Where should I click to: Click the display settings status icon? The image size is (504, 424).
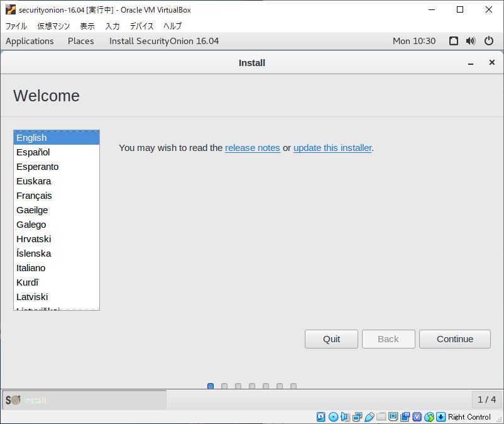coord(393,417)
